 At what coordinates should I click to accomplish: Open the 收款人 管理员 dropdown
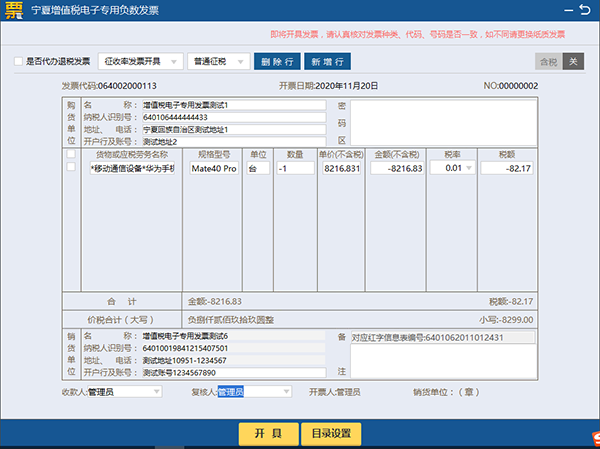click(124, 392)
